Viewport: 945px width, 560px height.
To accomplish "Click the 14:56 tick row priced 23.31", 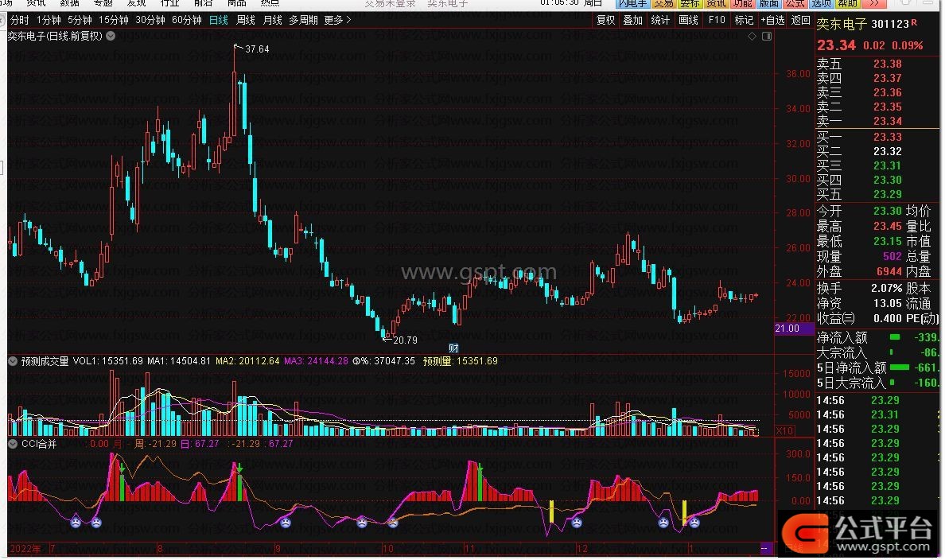I will tap(878, 414).
